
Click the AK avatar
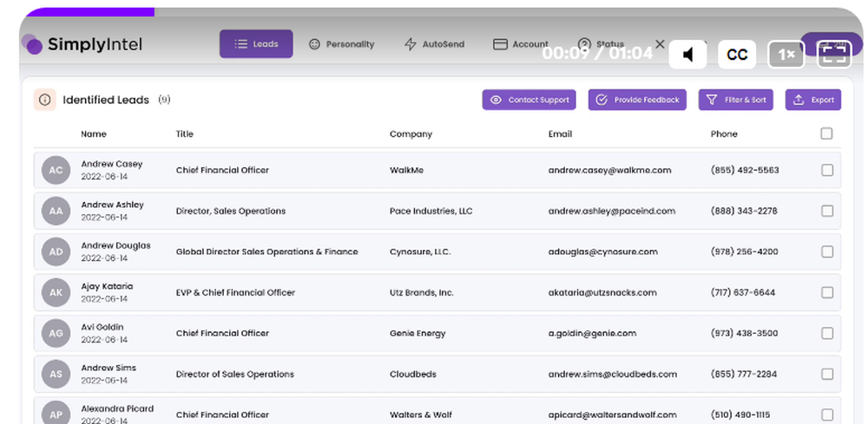coord(56,292)
